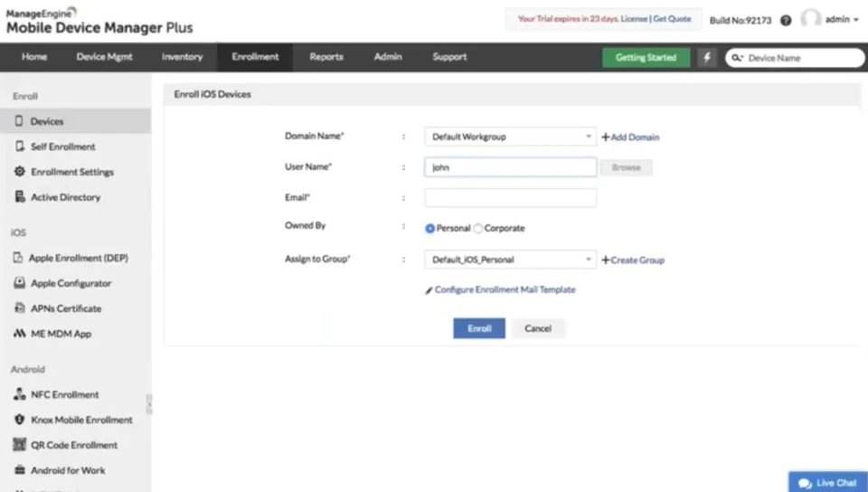Open Configure Enrollment Mail Template link

tap(505, 290)
